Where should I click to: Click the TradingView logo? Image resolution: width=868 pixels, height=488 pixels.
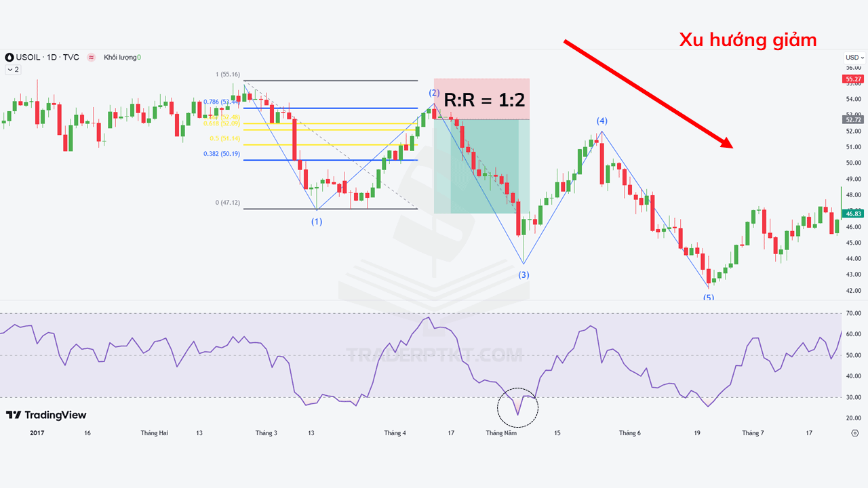pyautogui.click(x=46, y=415)
